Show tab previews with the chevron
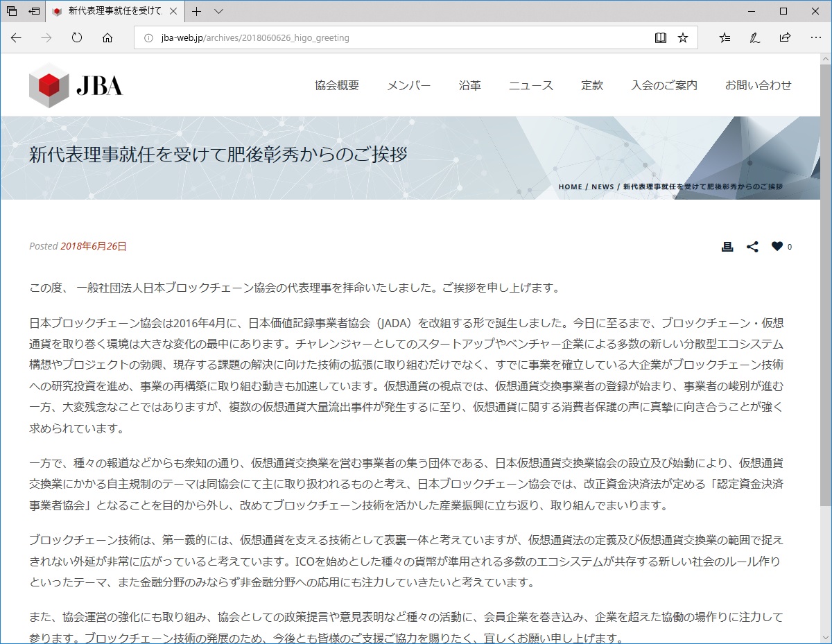 pyautogui.click(x=218, y=11)
